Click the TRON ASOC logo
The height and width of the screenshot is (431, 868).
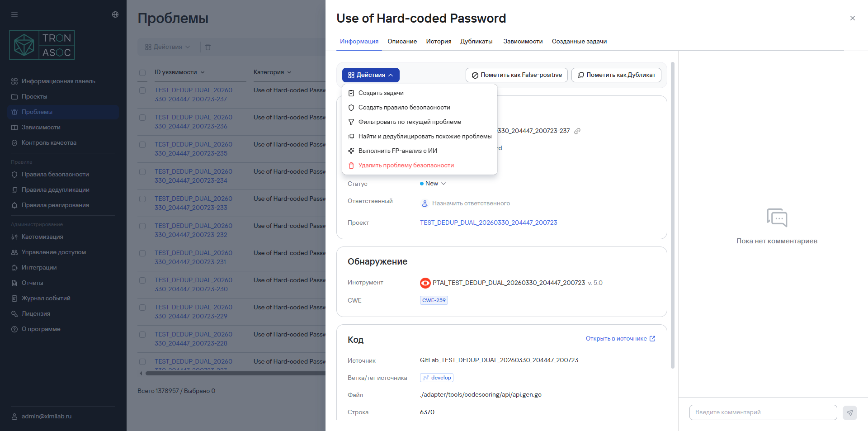[x=42, y=45]
